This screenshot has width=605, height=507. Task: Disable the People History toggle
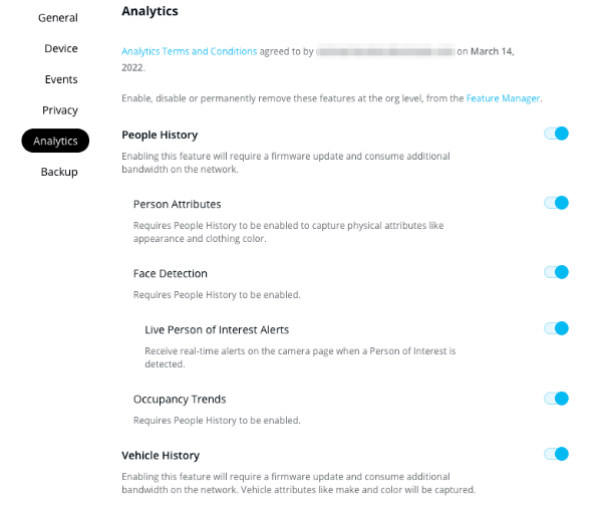(x=556, y=134)
